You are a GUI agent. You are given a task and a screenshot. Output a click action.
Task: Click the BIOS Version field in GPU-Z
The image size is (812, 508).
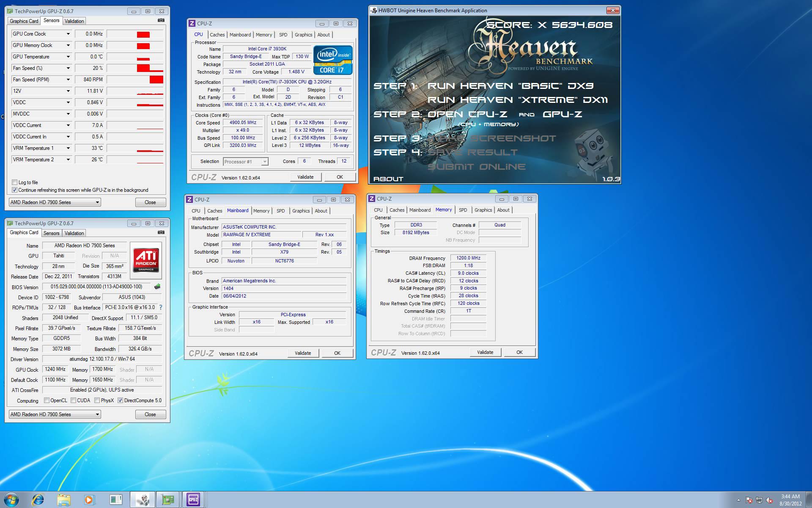[x=96, y=287]
